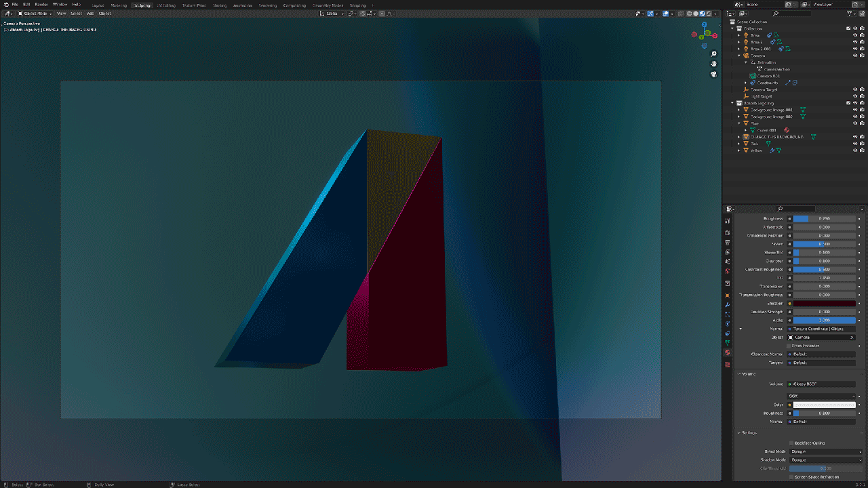The width and height of the screenshot is (868, 488).
Task: Open the Tool settings properties tab
Action: tap(728, 221)
